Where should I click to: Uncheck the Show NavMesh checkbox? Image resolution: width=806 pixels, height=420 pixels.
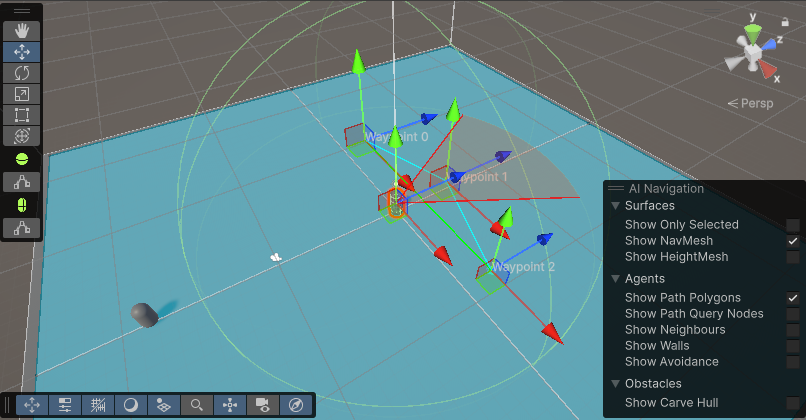tap(793, 241)
